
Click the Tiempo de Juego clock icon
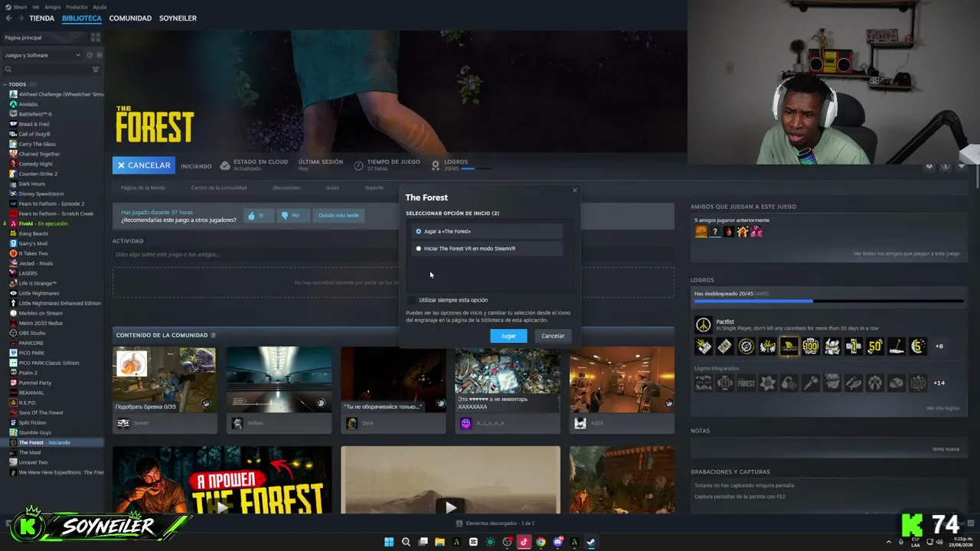coord(359,165)
